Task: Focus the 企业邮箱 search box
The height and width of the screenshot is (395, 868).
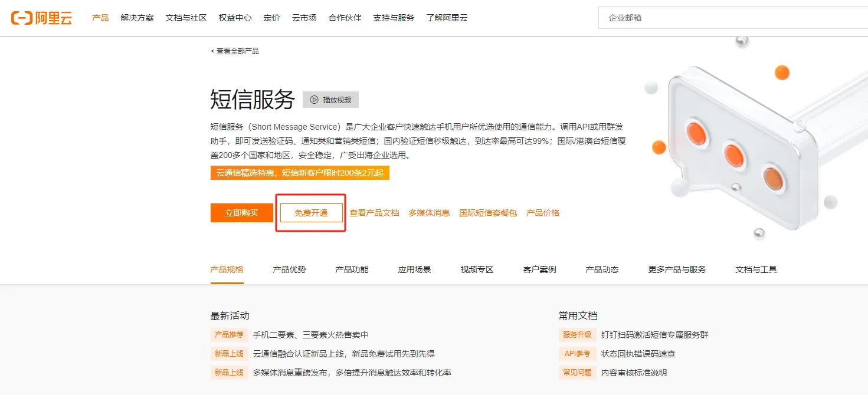Action: pos(733,18)
